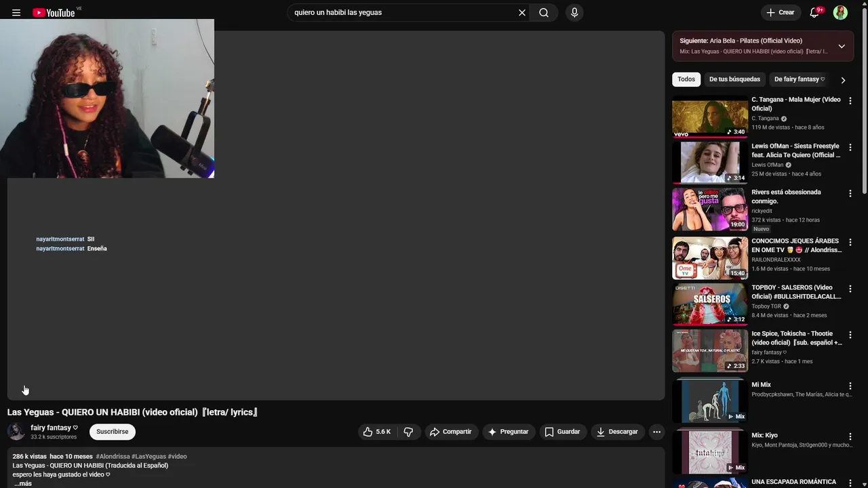Open Mix: Kiyo playlist thumbnail
Image resolution: width=868 pixels, height=488 pixels.
click(710, 451)
